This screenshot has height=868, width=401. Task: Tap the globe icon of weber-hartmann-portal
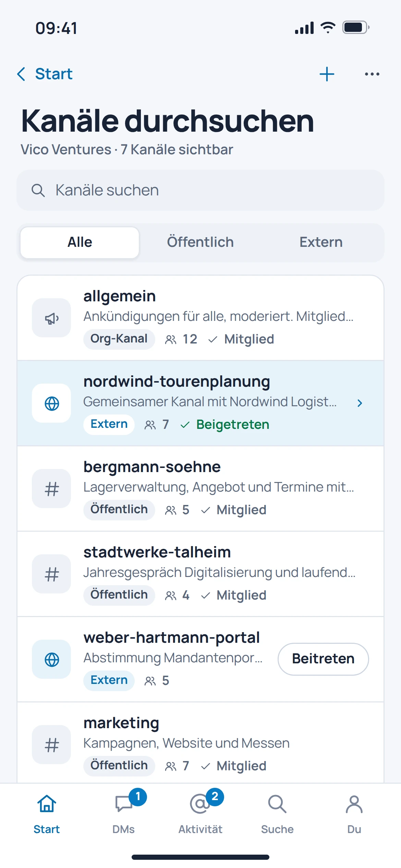tap(51, 659)
